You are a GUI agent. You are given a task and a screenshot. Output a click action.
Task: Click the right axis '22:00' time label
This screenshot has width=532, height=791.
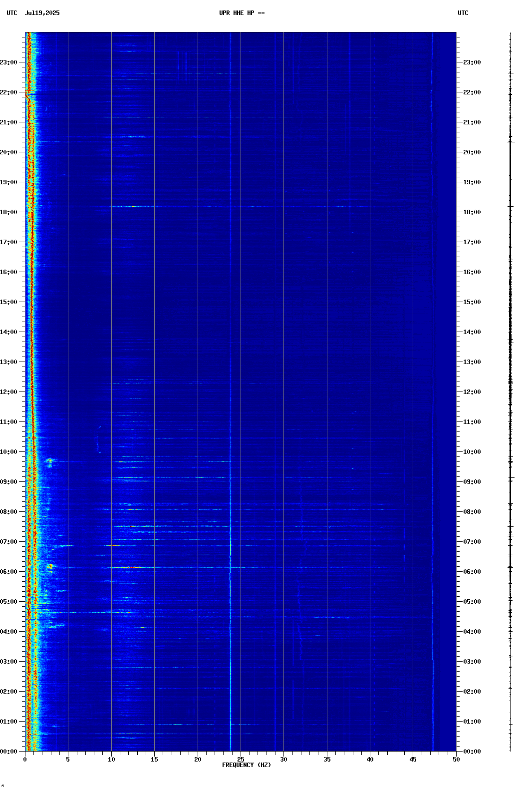pyautogui.click(x=472, y=92)
